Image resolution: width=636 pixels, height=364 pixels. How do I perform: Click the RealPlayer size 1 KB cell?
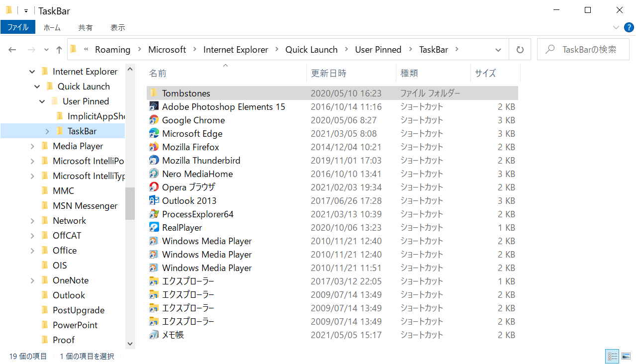point(506,227)
